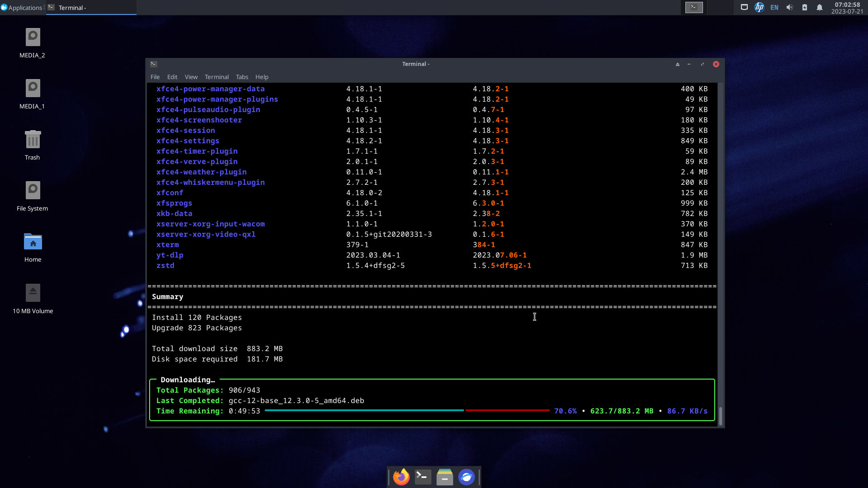The image size is (868, 488).
Task: Show notifications via the bell icon
Action: (819, 7)
